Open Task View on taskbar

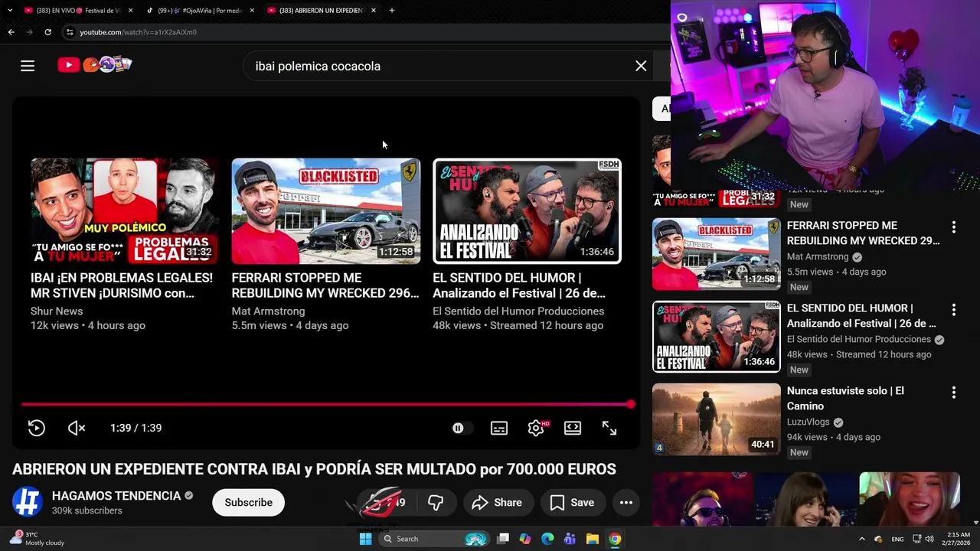pos(503,539)
